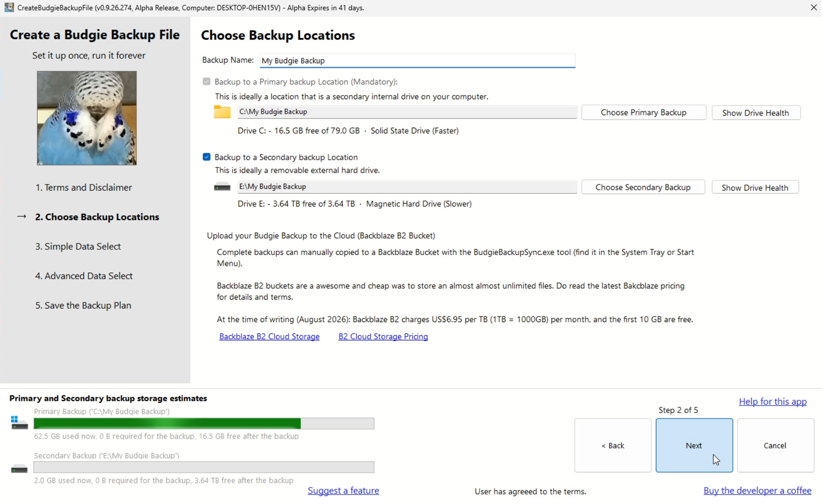Open the B2 Cloud Storage Pricing link
This screenshot has width=822, height=504.
click(x=383, y=336)
